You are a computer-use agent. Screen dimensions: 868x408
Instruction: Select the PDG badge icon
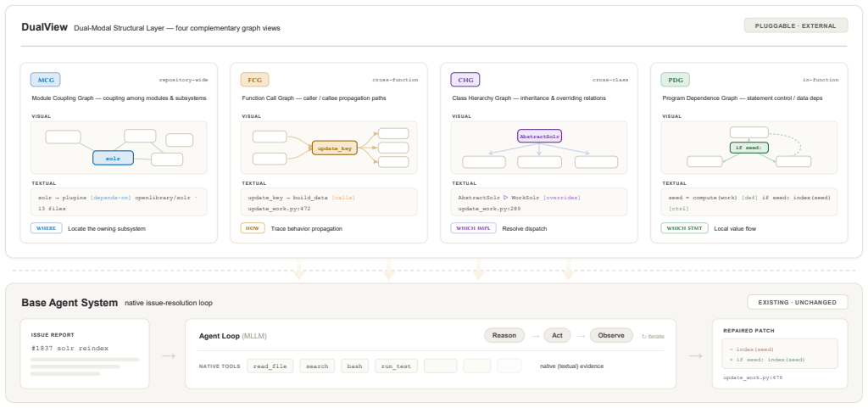(676, 80)
